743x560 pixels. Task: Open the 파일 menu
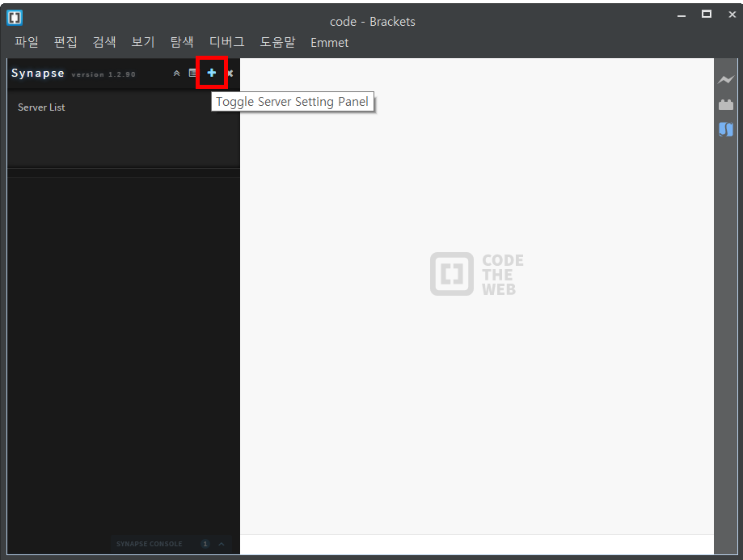[x=27, y=42]
